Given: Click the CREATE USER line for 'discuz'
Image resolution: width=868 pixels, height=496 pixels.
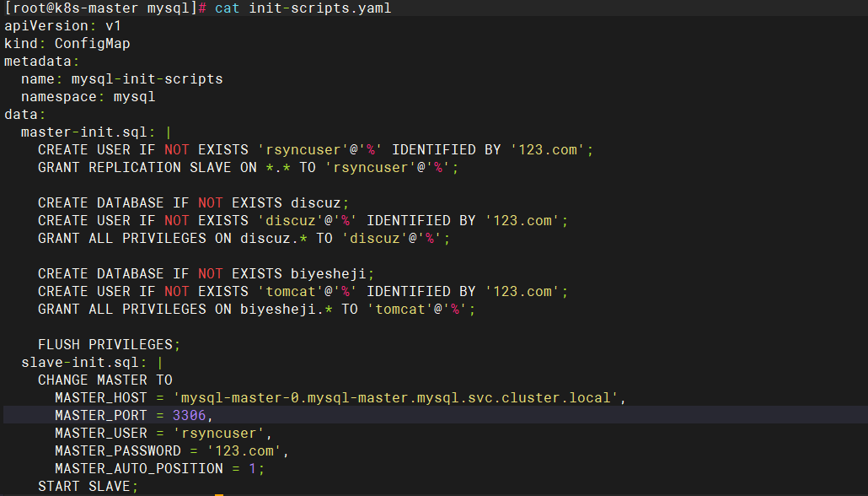Looking at the screenshot, I should 303,221.
